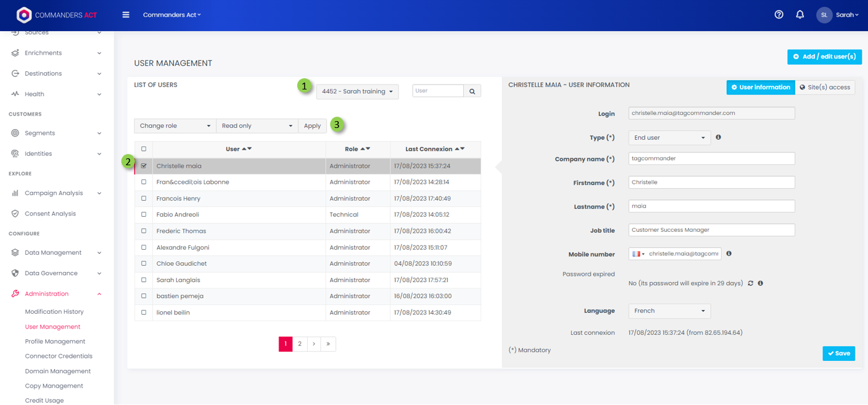Click the help question mark icon
This screenshot has width=868, height=405.
point(778,15)
